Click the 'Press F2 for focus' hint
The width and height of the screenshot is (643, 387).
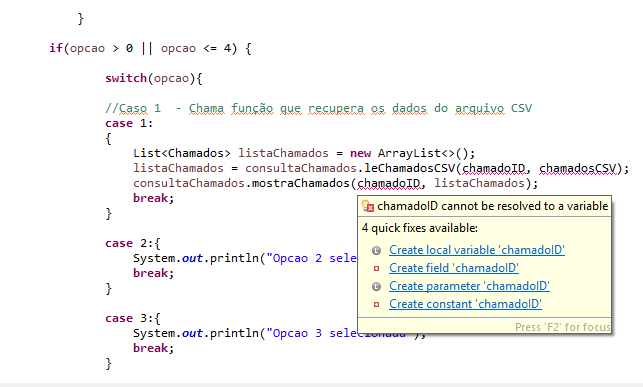pyautogui.click(x=563, y=327)
